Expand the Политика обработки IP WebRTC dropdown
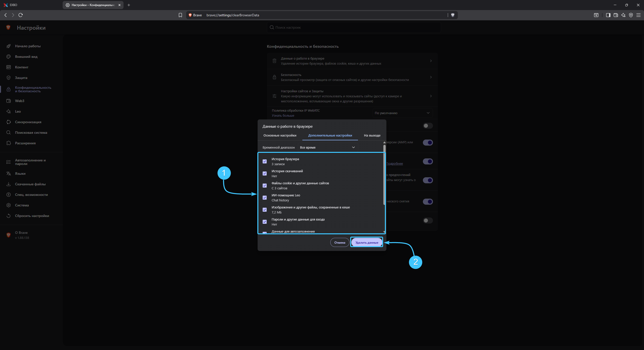This screenshot has height=350, width=644. click(402, 113)
